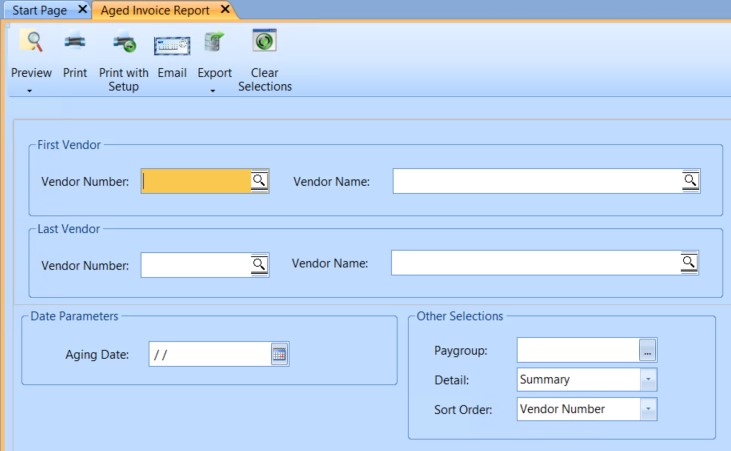This screenshot has height=451, width=731.
Task: Open the Sort Order dropdown
Action: pyautogui.click(x=648, y=409)
